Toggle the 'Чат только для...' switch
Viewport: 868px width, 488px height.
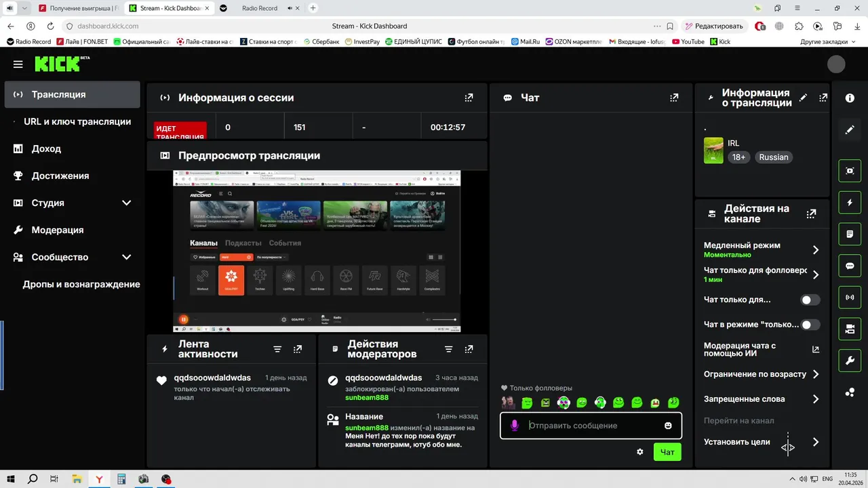(x=810, y=300)
